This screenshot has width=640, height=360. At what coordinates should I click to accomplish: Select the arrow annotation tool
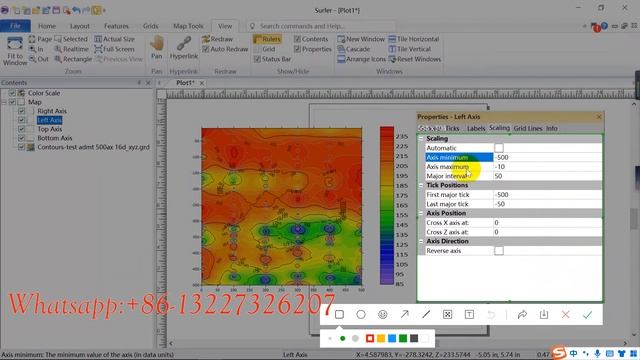[x=404, y=314]
